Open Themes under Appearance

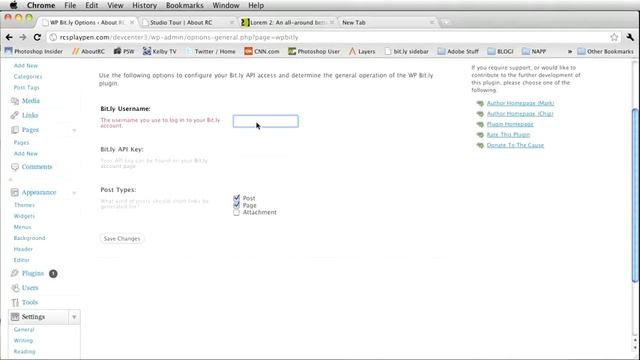coord(24,205)
